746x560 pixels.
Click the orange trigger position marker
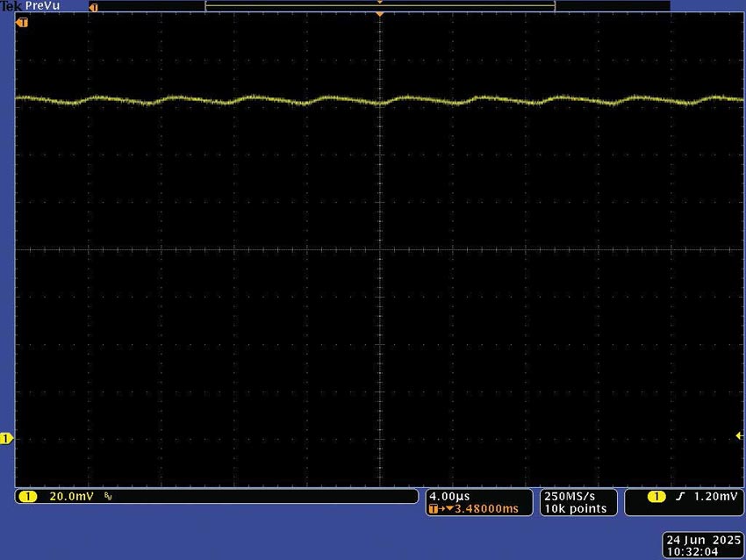(x=380, y=12)
